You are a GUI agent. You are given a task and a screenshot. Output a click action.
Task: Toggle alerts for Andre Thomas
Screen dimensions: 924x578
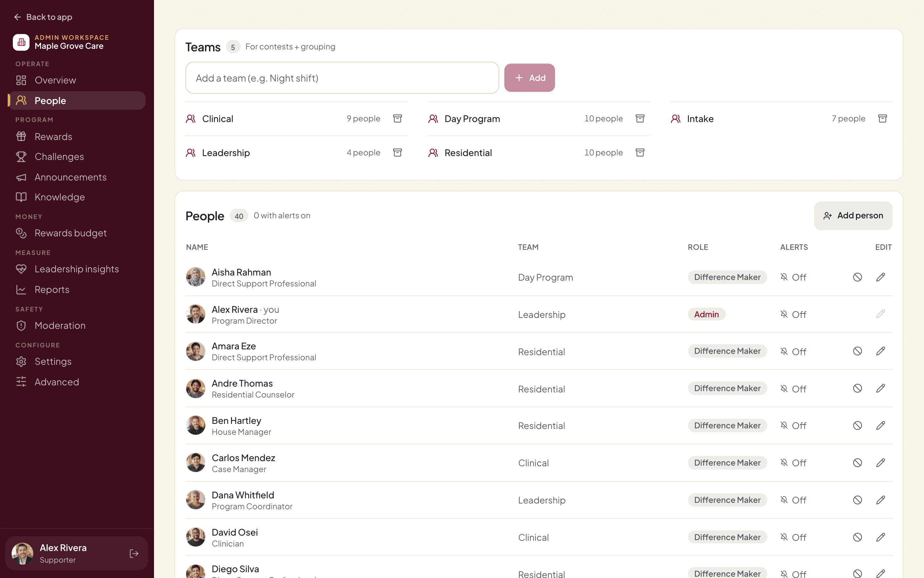click(793, 389)
